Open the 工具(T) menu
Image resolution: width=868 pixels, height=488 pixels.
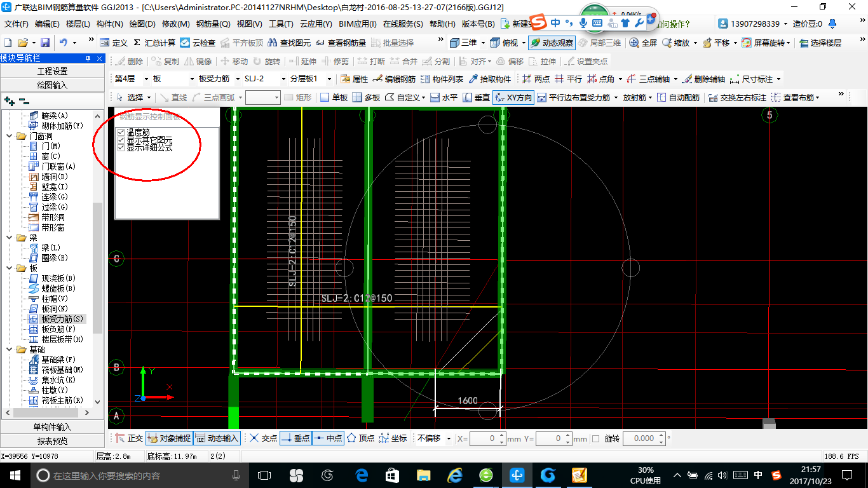[x=281, y=24]
